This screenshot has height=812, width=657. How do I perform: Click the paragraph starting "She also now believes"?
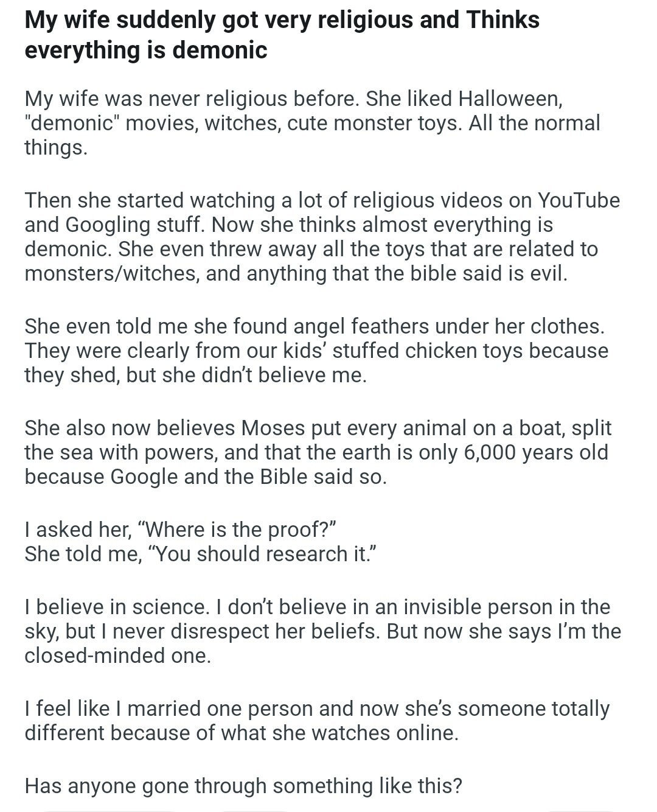pos(318,452)
